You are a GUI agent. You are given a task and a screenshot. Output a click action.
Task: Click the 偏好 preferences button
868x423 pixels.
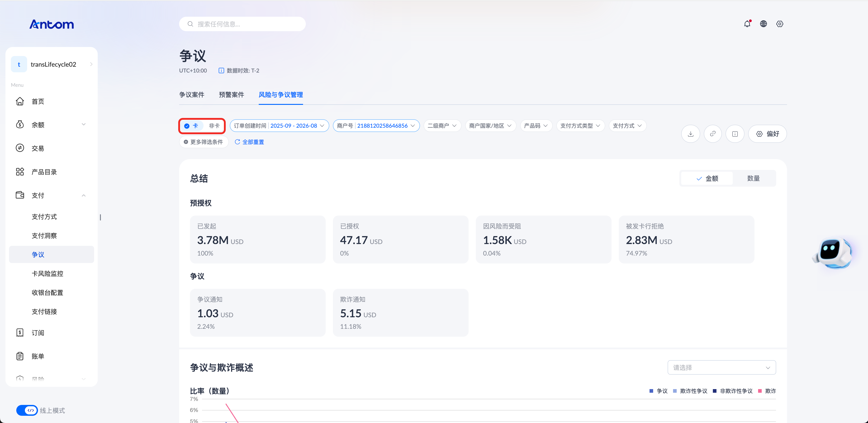767,134
